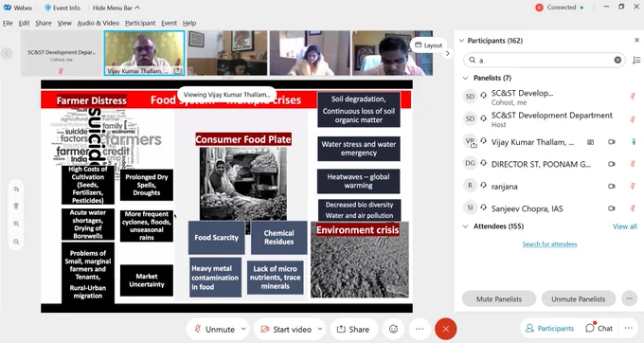Image resolution: width=644 pixels, height=343 pixels.
Task: Show next video thumbnails with right arrow
Action: click(x=448, y=53)
